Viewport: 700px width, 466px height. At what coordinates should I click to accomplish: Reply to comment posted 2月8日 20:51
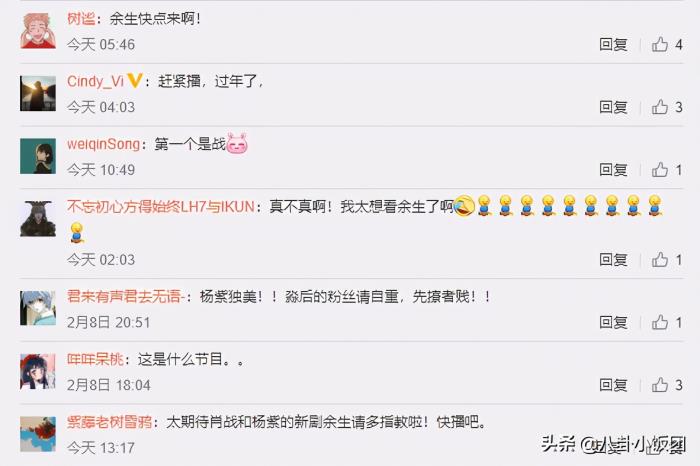coord(613,322)
